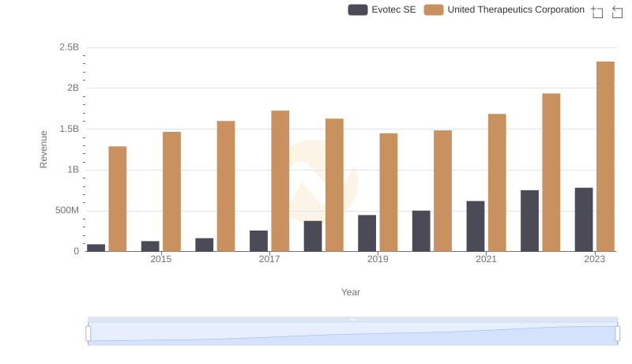Click the 2014 Evotec SE bar
Image resolution: width=632 pixels, height=364 pixels.
pos(96,248)
